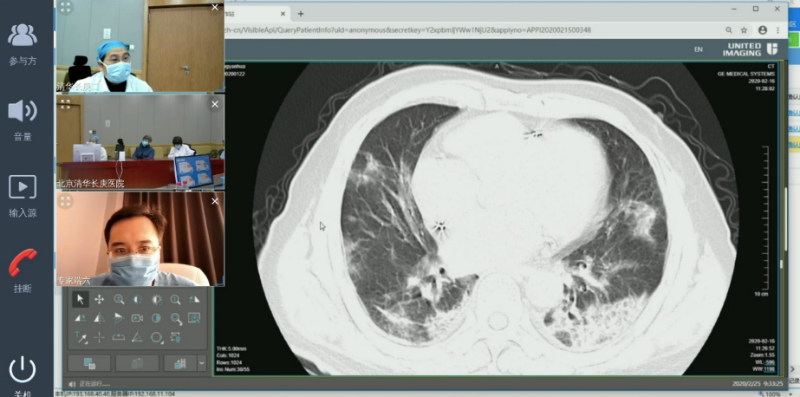
Task: Click the delete annotations trash icon
Action: tap(176, 337)
